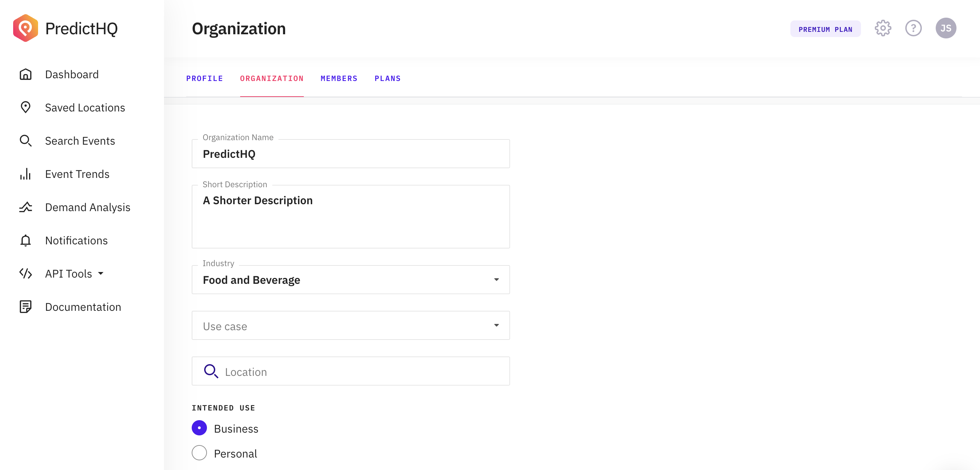Click the Organization Name text field
Screen dimensions: 980x470
(x=351, y=154)
